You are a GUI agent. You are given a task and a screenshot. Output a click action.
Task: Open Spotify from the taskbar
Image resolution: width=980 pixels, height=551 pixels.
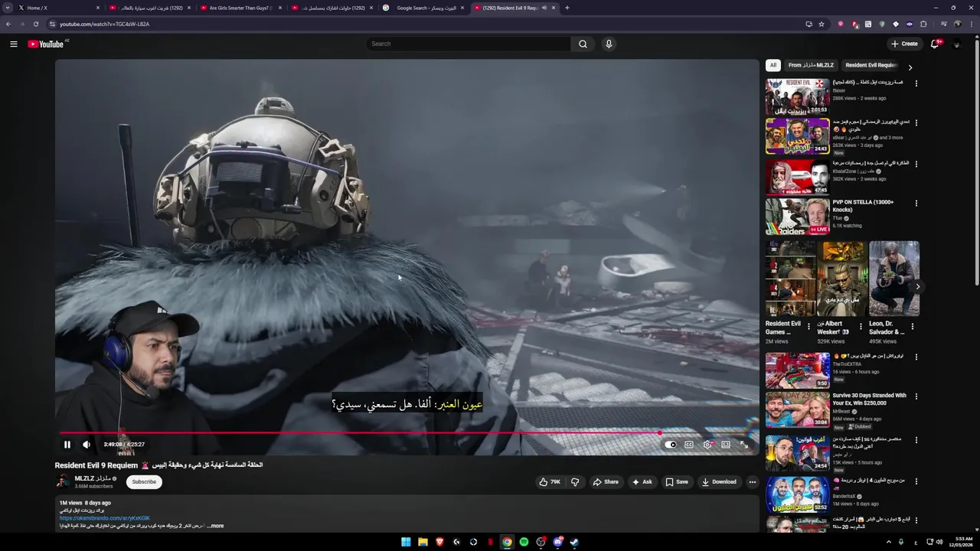coord(524,542)
